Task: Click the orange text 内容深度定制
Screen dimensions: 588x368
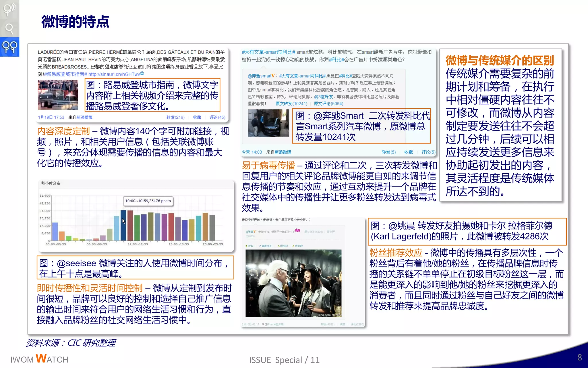Action: coord(63,131)
